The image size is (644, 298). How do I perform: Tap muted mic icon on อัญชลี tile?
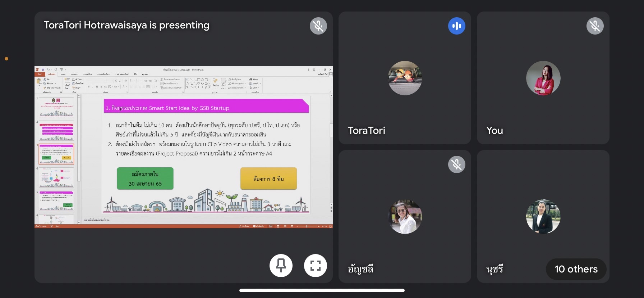tap(456, 164)
